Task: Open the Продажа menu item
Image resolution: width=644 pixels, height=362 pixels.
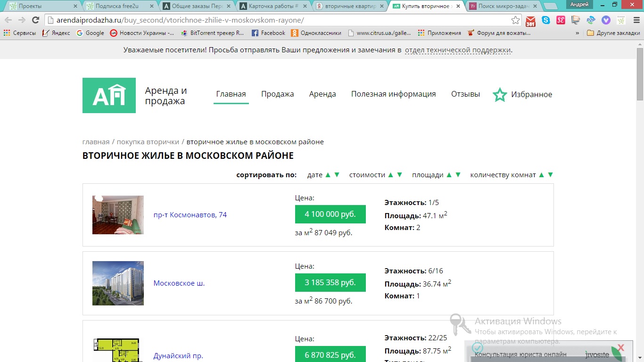Action: (278, 94)
